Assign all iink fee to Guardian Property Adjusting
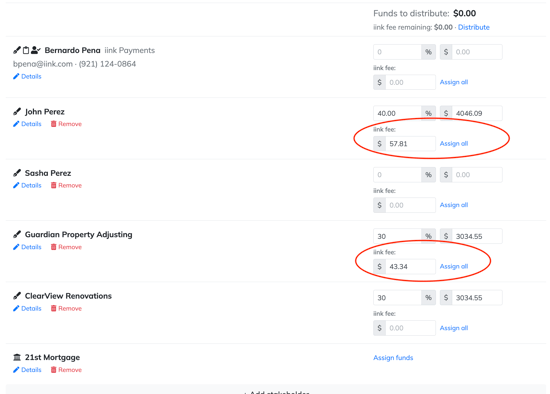 click(x=454, y=266)
